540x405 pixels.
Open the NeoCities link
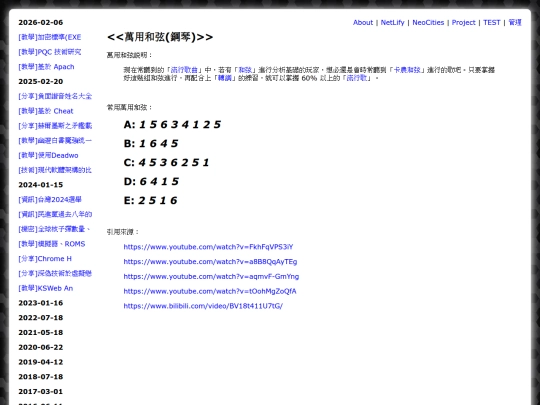point(428,22)
